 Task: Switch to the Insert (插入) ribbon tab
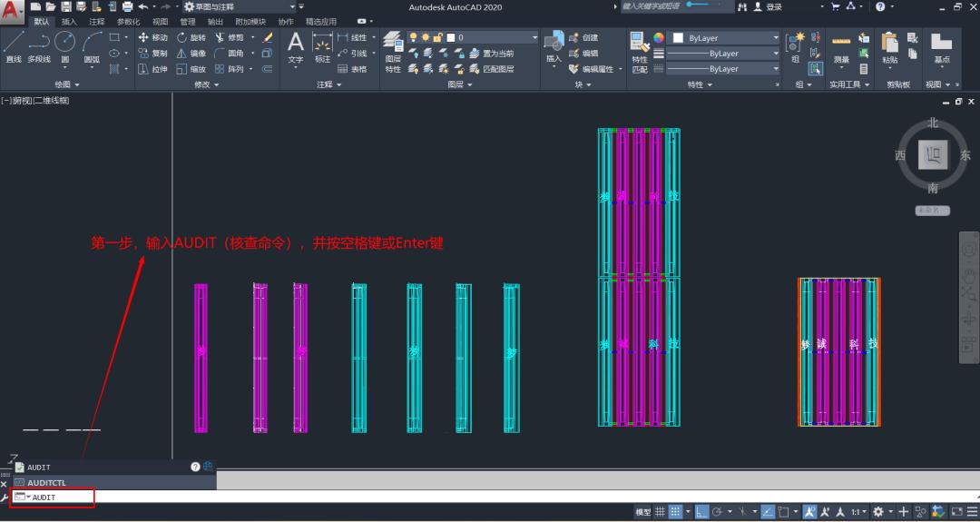(69, 21)
